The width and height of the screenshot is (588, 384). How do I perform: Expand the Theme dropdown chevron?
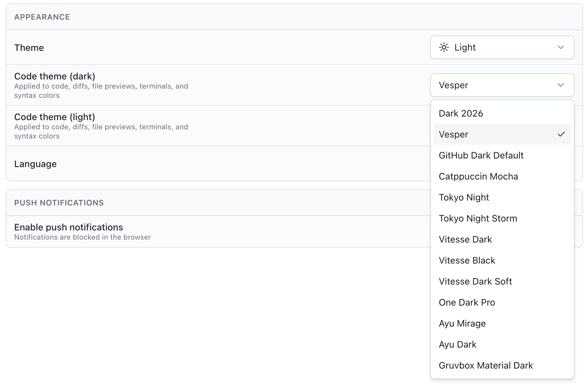561,48
